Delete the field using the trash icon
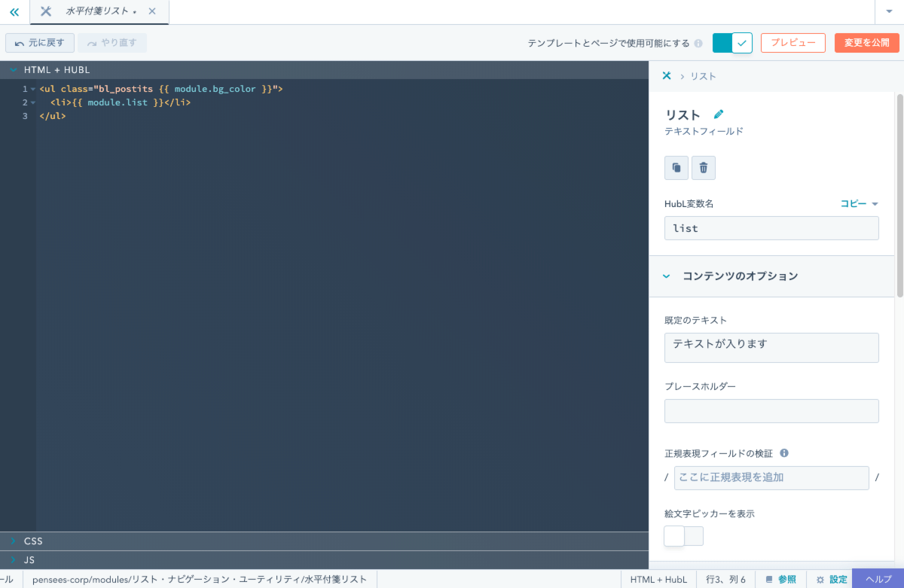This screenshot has width=904, height=588. pos(703,168)
